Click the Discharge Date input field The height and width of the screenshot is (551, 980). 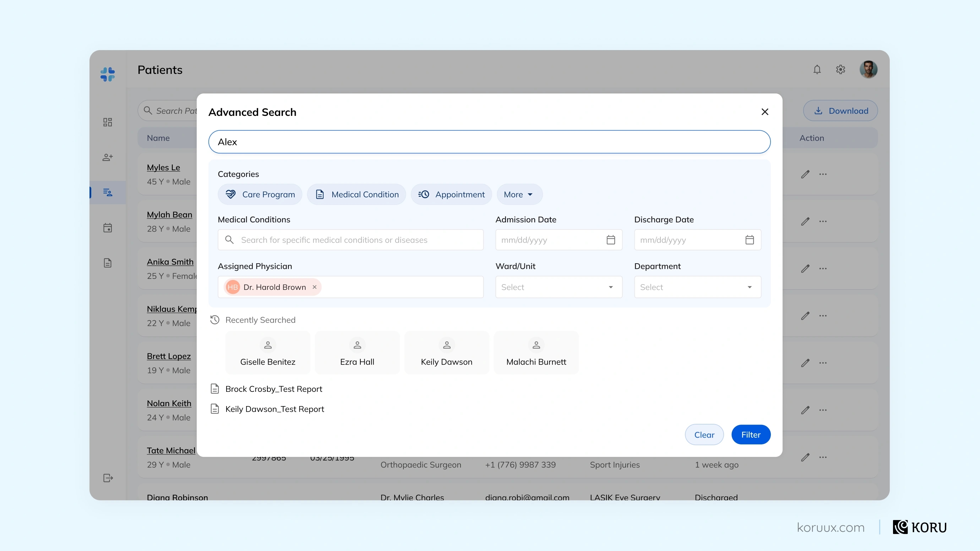click(697, 240)
